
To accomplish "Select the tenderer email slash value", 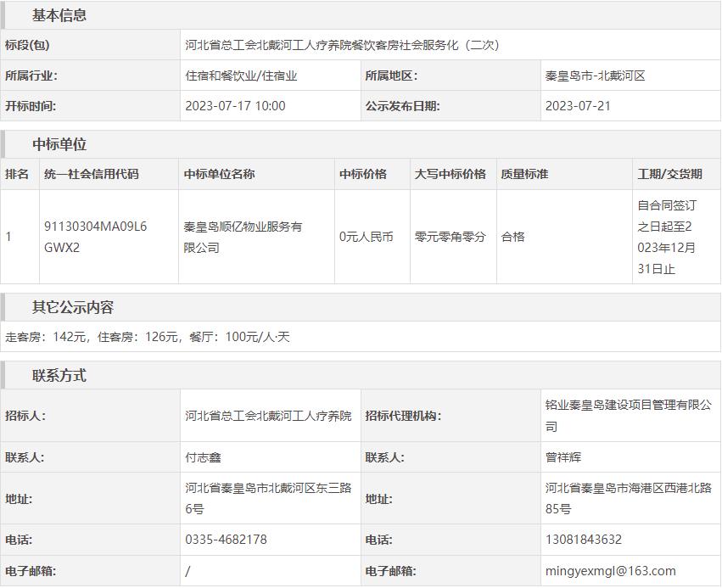I will pos(187,571).
